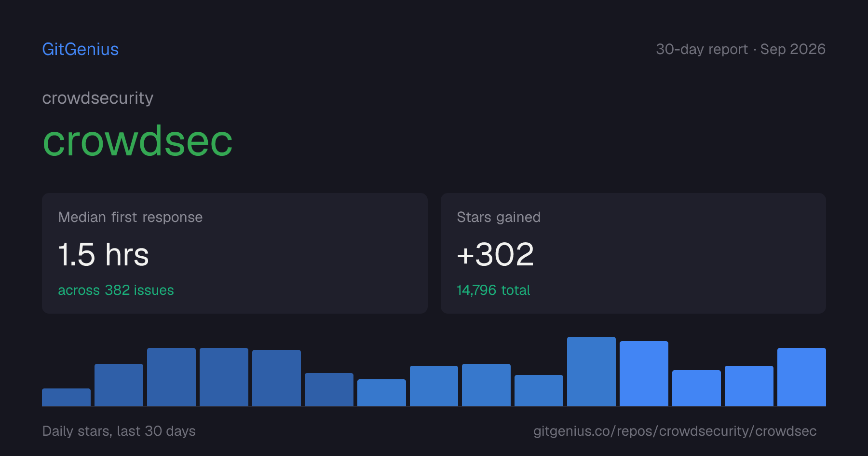This screenshot has height=456, width=868.
Task: Click the +302 stars value
Action: [495, 255]
